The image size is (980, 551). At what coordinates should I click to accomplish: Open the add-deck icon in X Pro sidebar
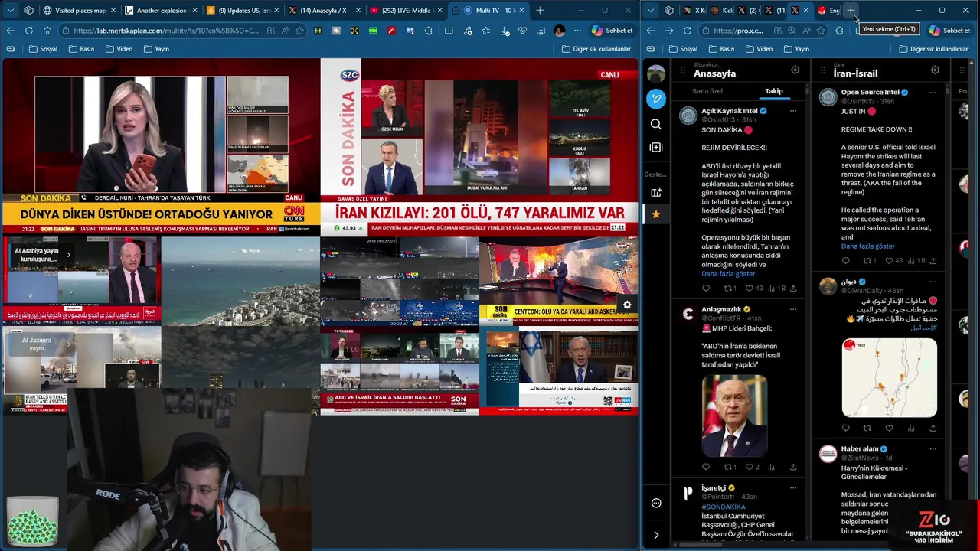(x=656, y=192)
